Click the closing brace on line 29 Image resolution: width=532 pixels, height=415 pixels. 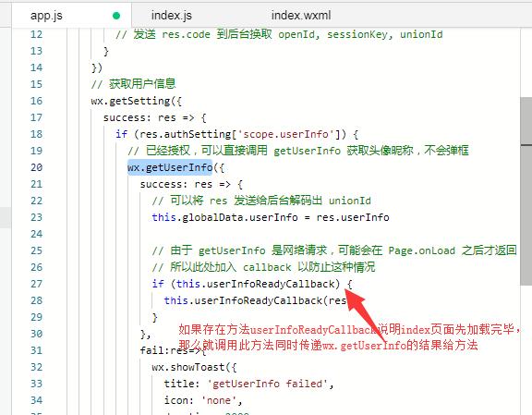(x=155, y=317)
